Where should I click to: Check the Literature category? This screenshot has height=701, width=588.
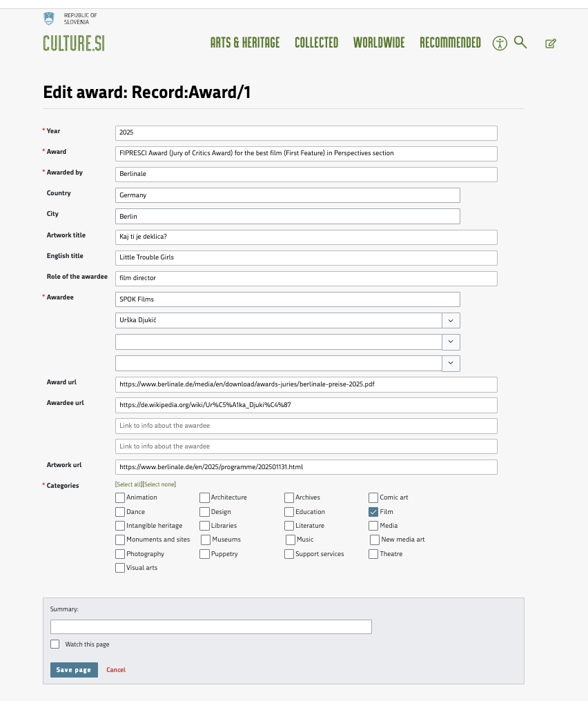tap(289, 526)
